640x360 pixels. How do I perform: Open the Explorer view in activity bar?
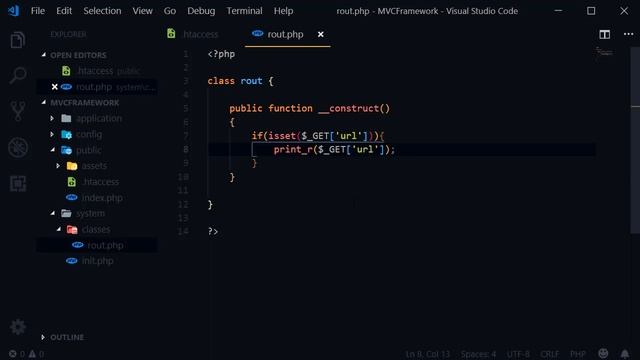[18, 40]
